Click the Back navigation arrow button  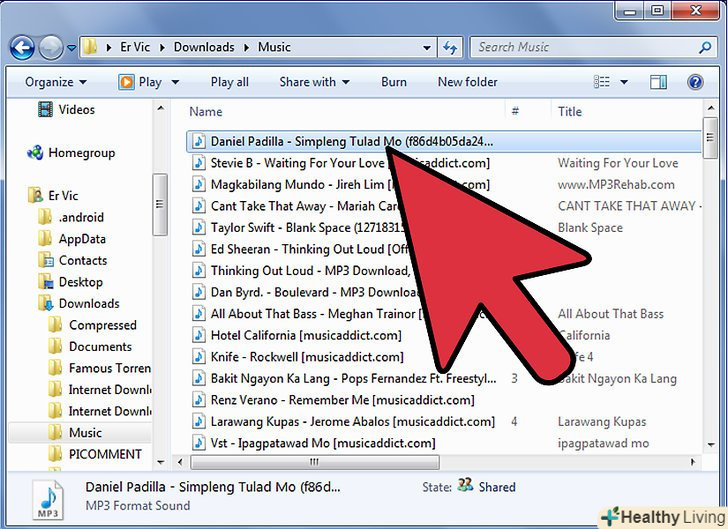coord(23,47)
